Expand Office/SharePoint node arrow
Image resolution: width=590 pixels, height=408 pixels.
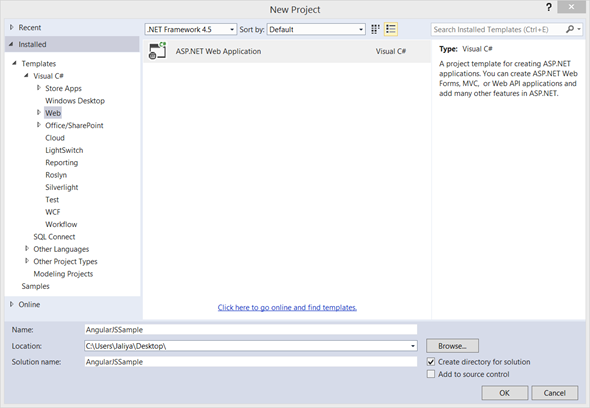point(39,125)
